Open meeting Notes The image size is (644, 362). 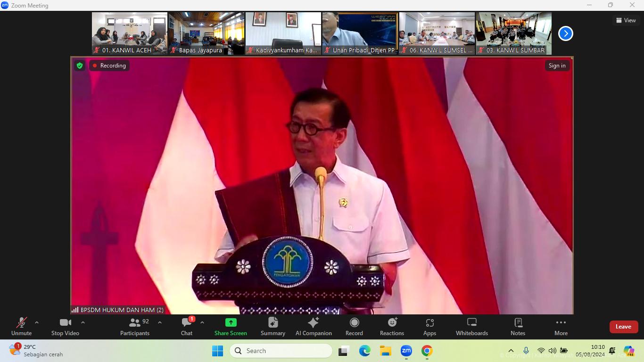click(x=518, y=327)
